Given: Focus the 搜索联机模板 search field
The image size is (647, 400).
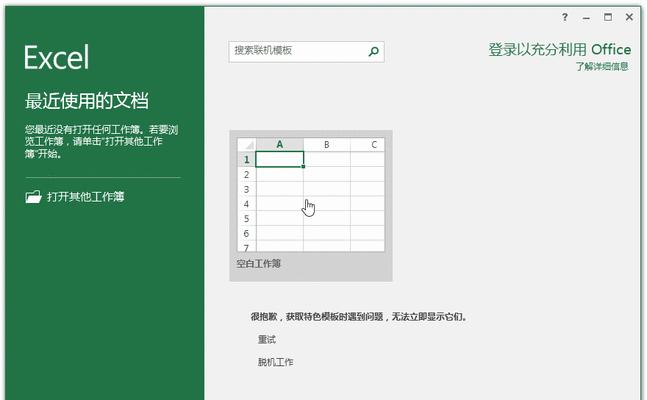Looking at the screenshot, I should pos(307,52).
